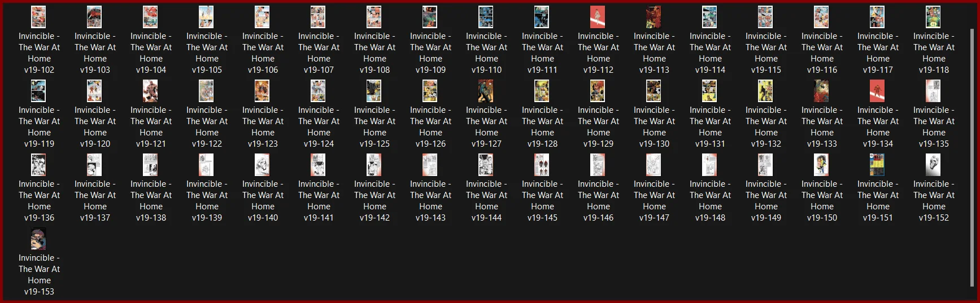Click the v19-107 file icon
980x303 pixels.
(318, 17)
